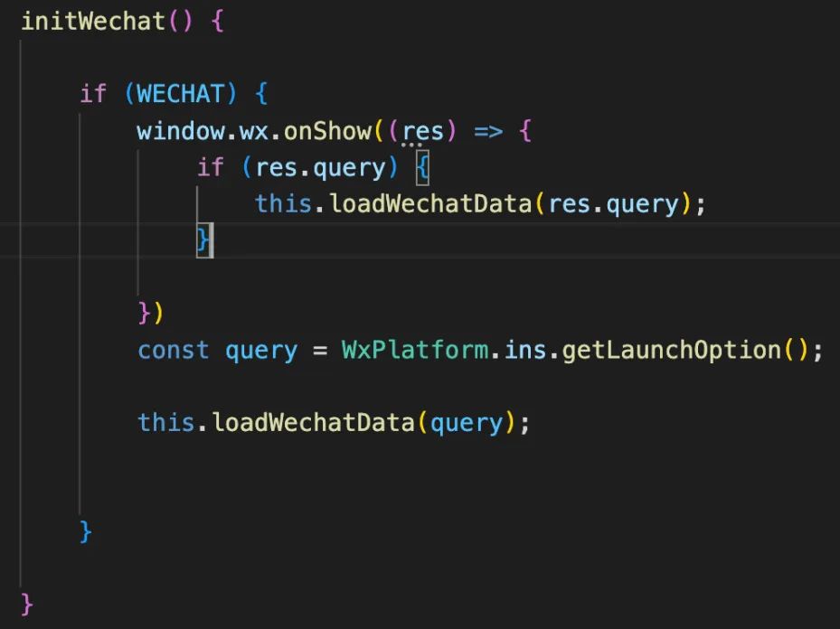Click loadWechatData in the last call line
840x629 pixels.
(314, 422)
